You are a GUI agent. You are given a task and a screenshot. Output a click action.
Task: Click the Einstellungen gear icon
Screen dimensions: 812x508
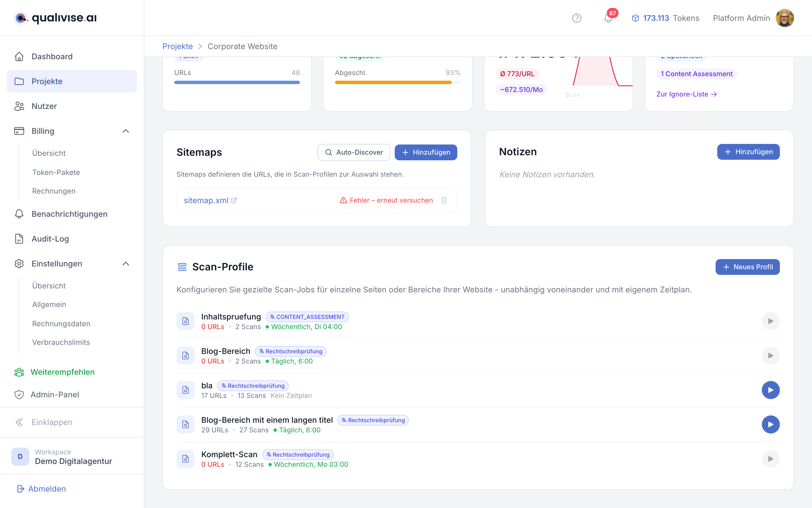(19, 264)
